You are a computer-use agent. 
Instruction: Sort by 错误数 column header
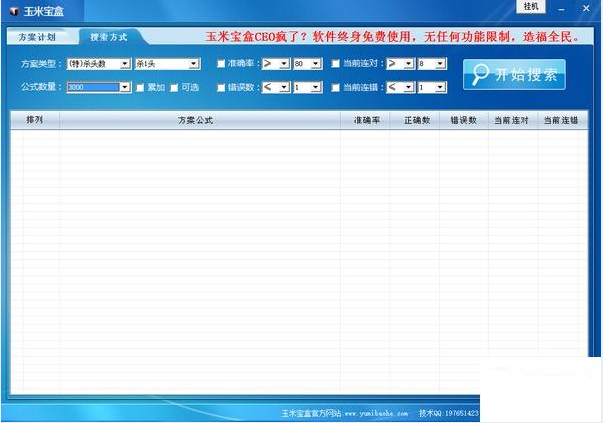click(464, 120)
